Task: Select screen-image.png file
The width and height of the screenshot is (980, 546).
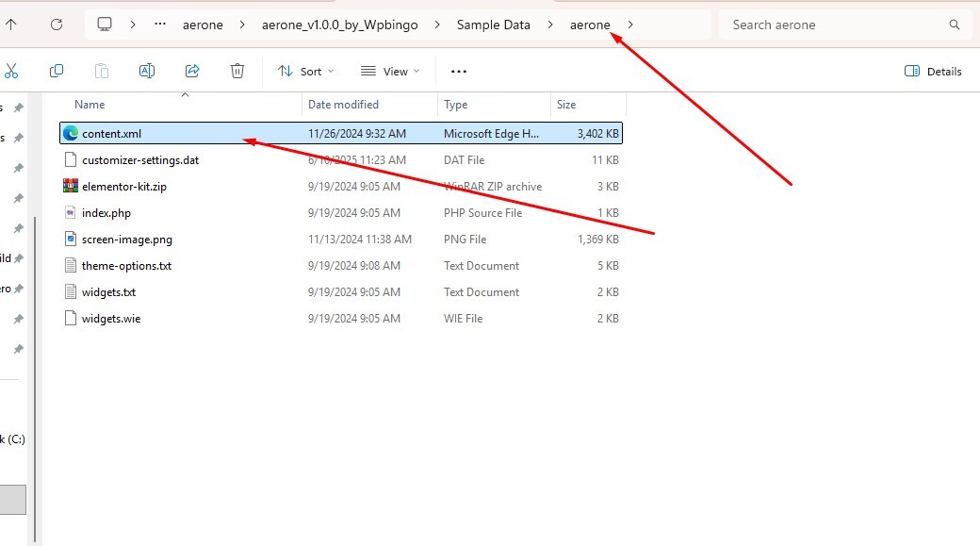Action: [341, 239]
